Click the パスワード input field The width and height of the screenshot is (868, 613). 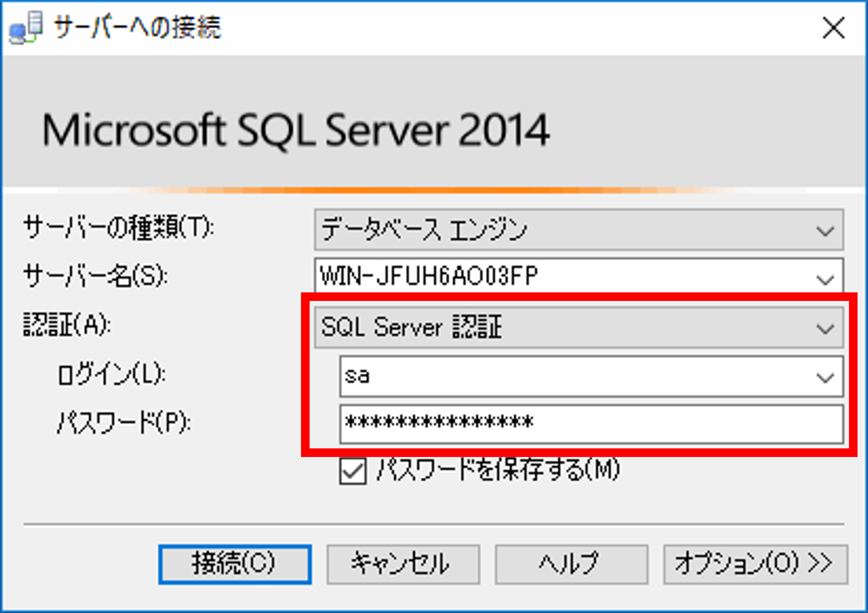(592, 424)
